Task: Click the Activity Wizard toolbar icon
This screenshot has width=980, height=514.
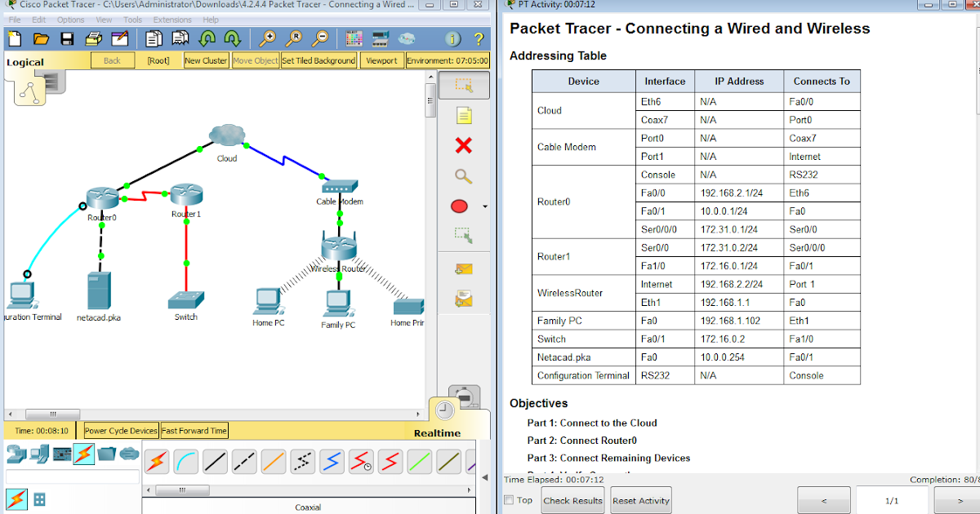Action: pyautogui.click(x=118, y=38)
